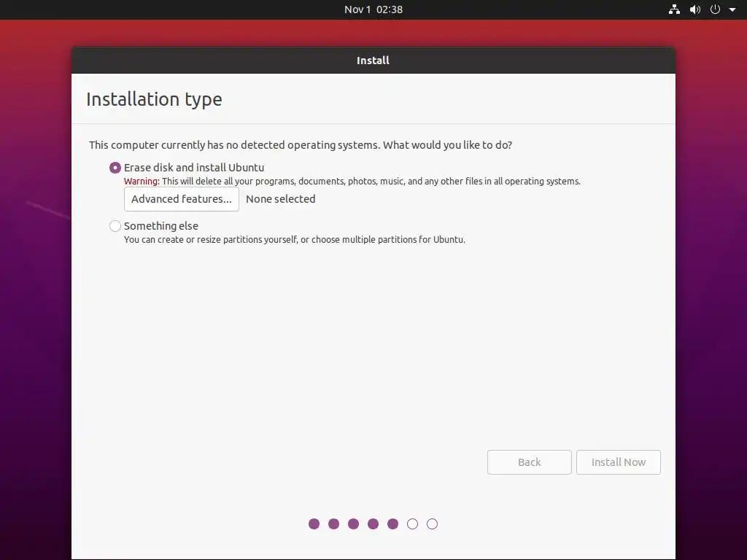Click the no detected operating systems question text
The width and height of the screenshot is (747, 560).
301,145
